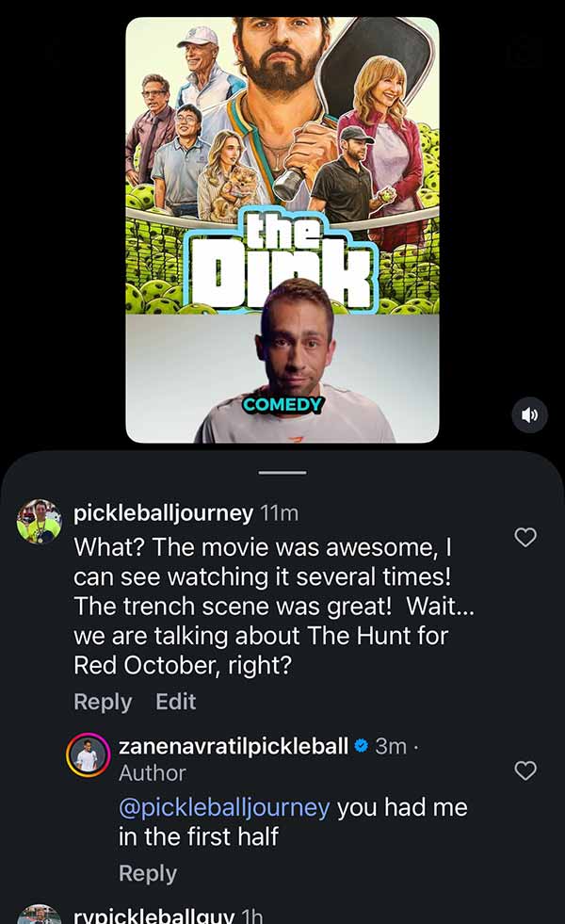The image size is (565, 924).
Task: Open the zanenavratilpickleball username link
Action: [234, 747]
